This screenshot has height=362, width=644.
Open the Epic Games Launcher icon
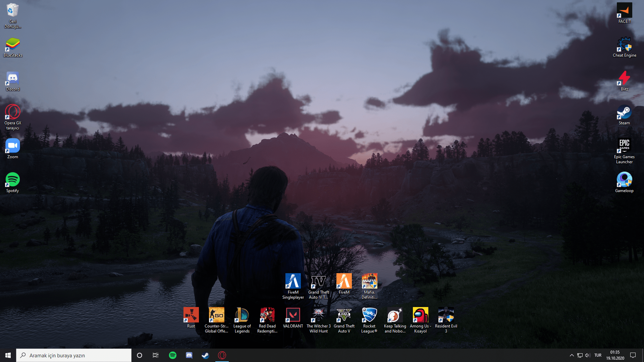(x=624, y=147)
